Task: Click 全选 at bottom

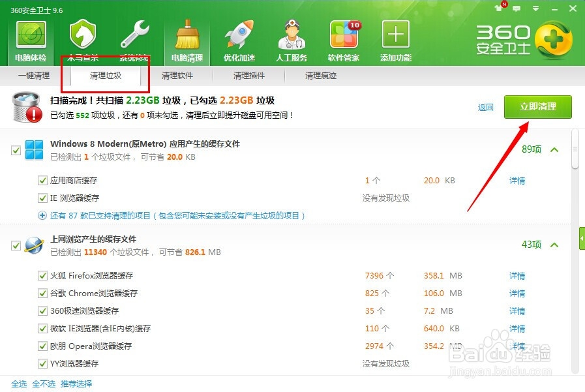Action: [19, 384]
